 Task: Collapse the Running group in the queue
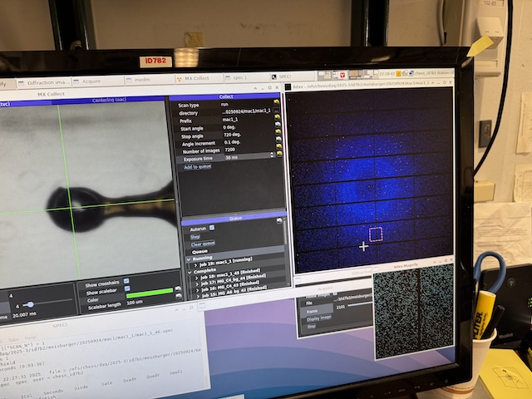tap(189, 259)
